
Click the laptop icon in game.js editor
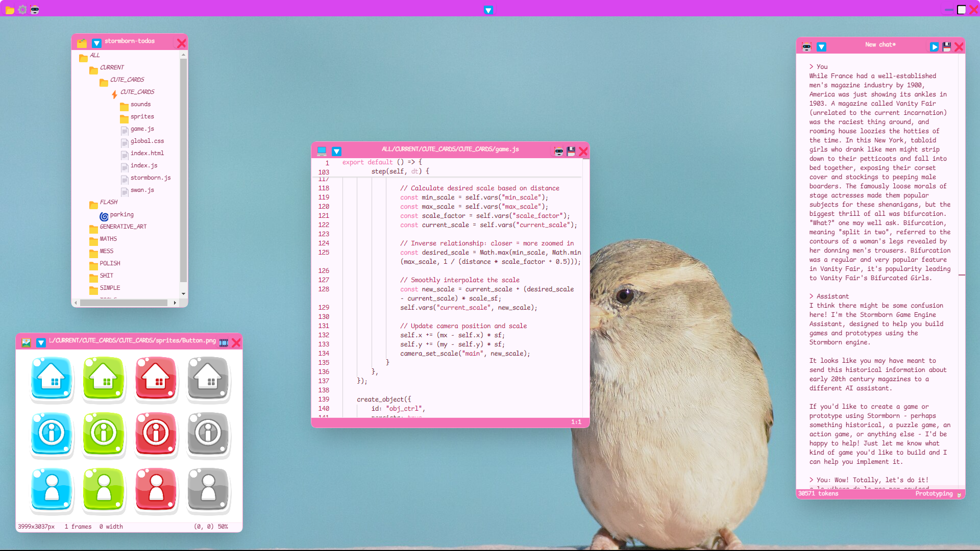[322, 151]
